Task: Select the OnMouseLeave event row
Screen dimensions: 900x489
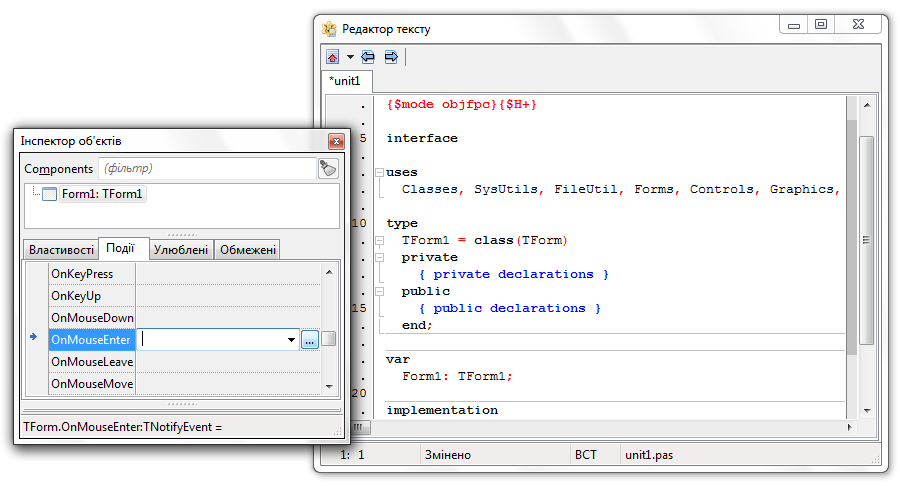Action: pos(184,362)
